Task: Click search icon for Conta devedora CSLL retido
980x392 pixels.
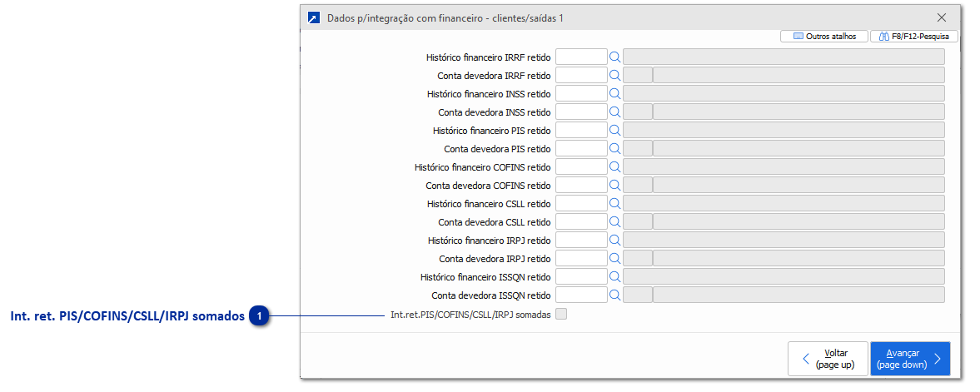Action: (615, 222)
